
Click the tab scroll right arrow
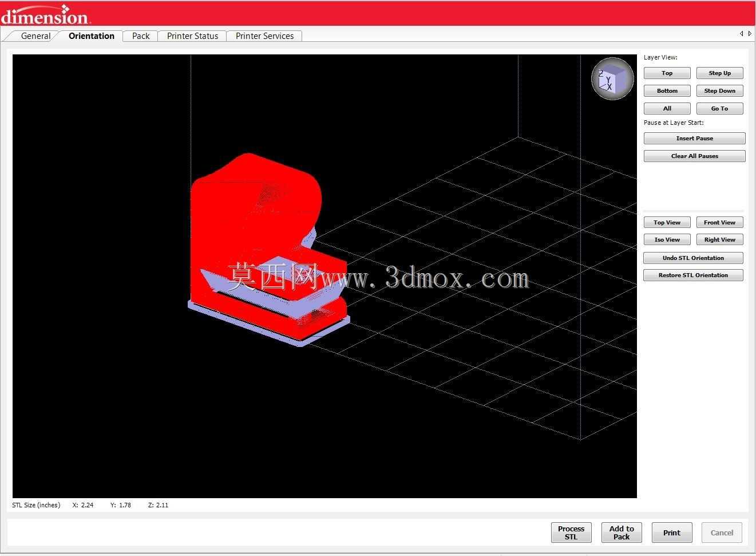coord(750,34)
